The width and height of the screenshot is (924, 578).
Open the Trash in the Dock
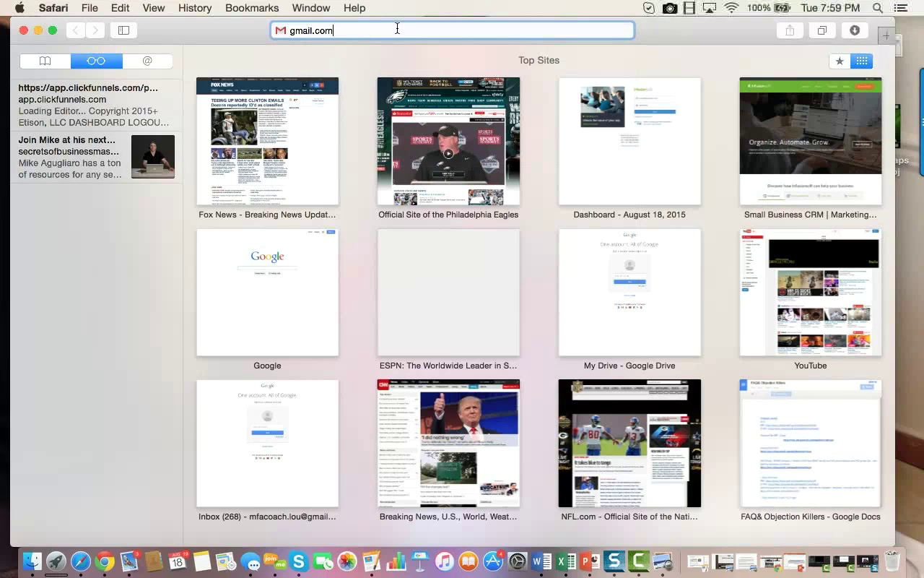coord(892,561)
